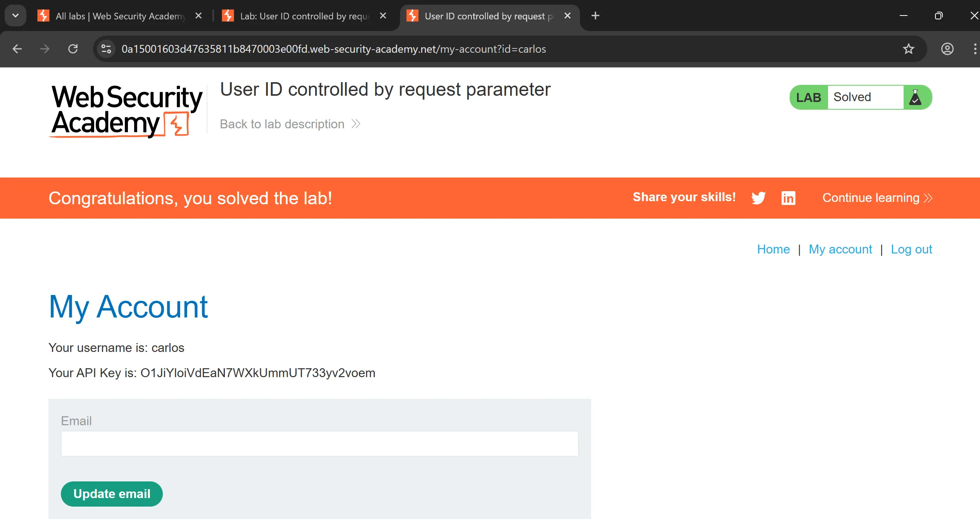The image size is (980, 519).
Task: Open the browser profile icon
Action: pos(947,49)
